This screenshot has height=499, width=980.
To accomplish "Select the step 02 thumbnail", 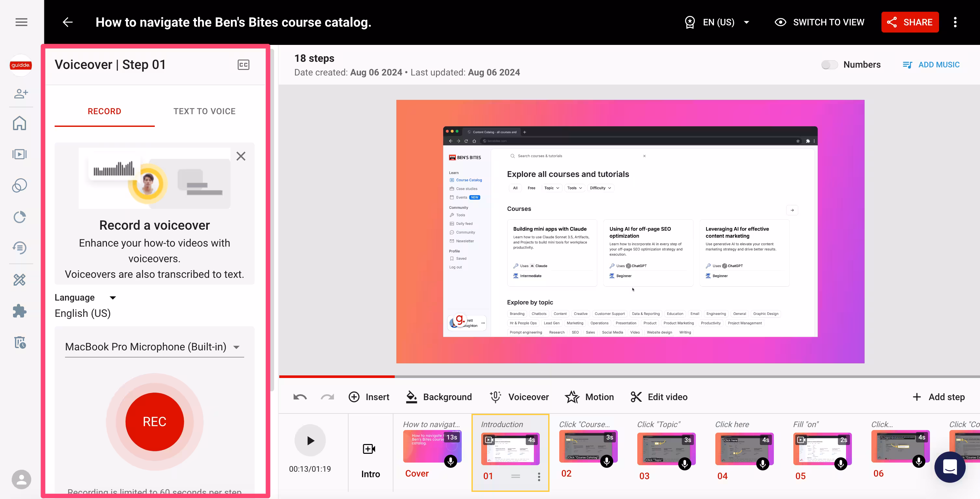I will click(x=588, y=447).
